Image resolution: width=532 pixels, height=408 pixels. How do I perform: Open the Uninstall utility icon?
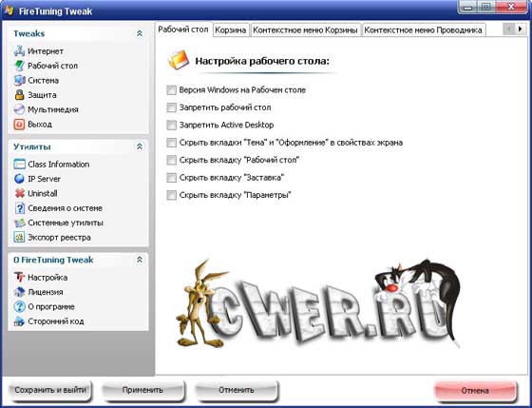[x=19, y=193]
